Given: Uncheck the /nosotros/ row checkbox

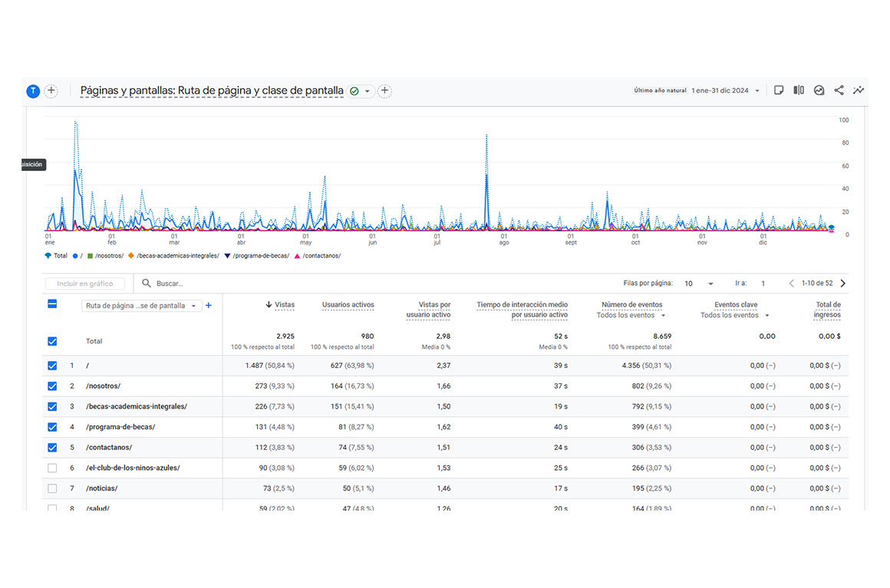Looking at the screenshot, I should point(52,386).
